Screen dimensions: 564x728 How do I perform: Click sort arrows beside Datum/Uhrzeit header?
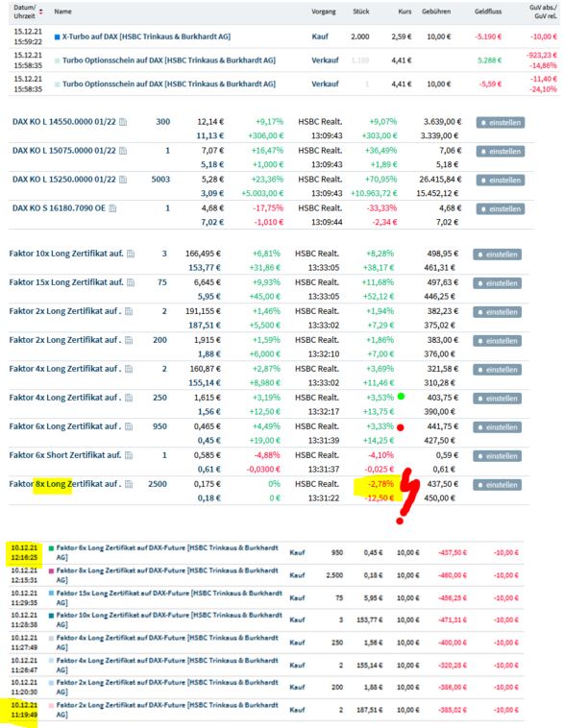pyautogui.click(x=41, y=12)
